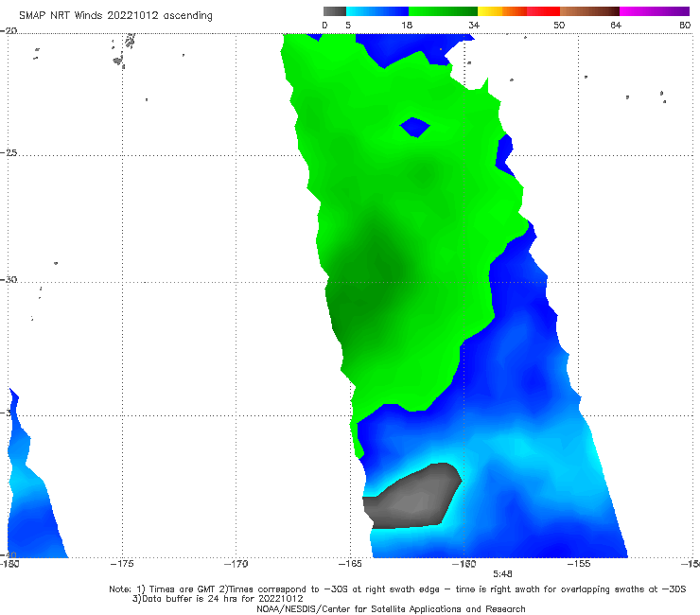Click the color bar label "34"
Screen dimensions: 700x615
(x=474, y=25)
